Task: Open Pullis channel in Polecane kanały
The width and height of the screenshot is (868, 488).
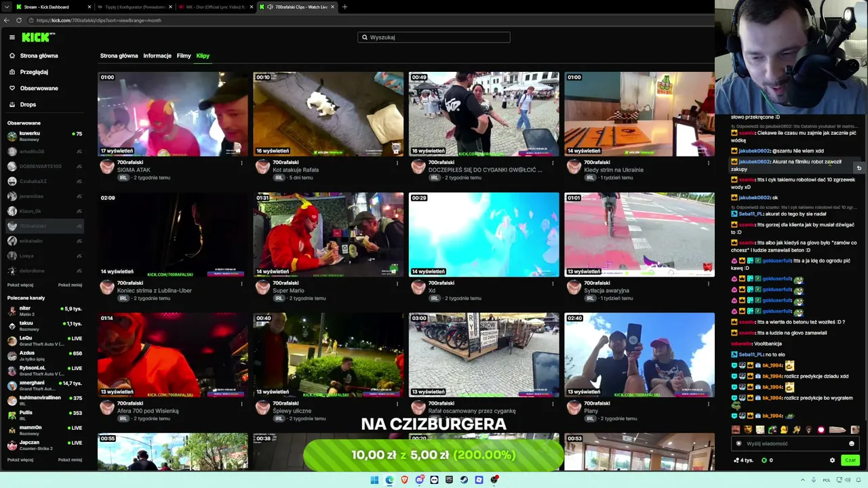Action: [x=45, y=415]
